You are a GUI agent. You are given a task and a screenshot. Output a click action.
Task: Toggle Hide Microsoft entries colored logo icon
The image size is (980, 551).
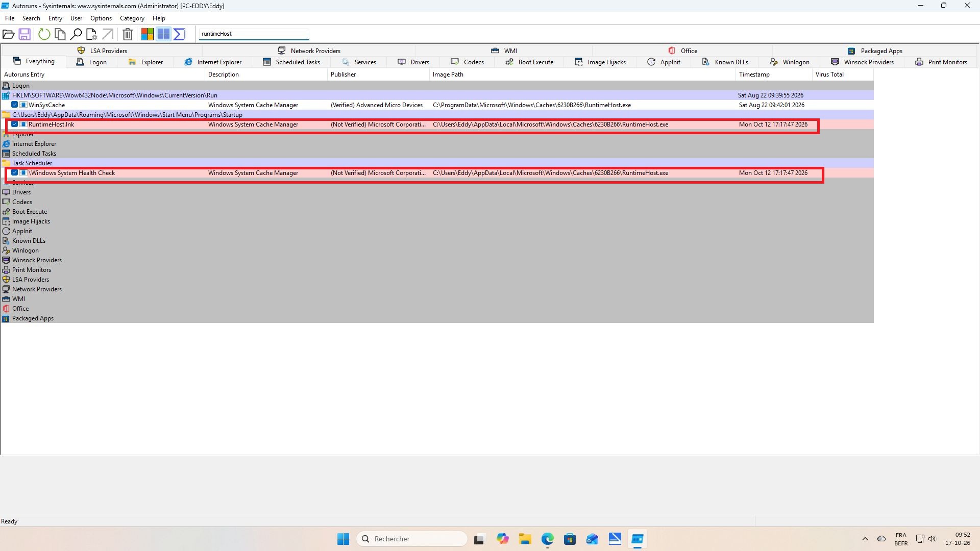(148, 34)
